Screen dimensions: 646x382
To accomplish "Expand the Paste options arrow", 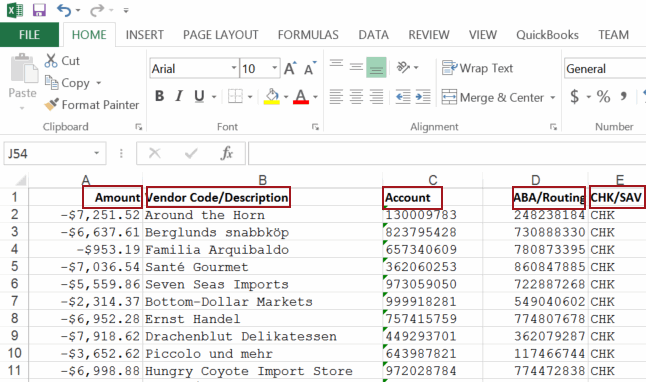I will (x=22, y=108).
